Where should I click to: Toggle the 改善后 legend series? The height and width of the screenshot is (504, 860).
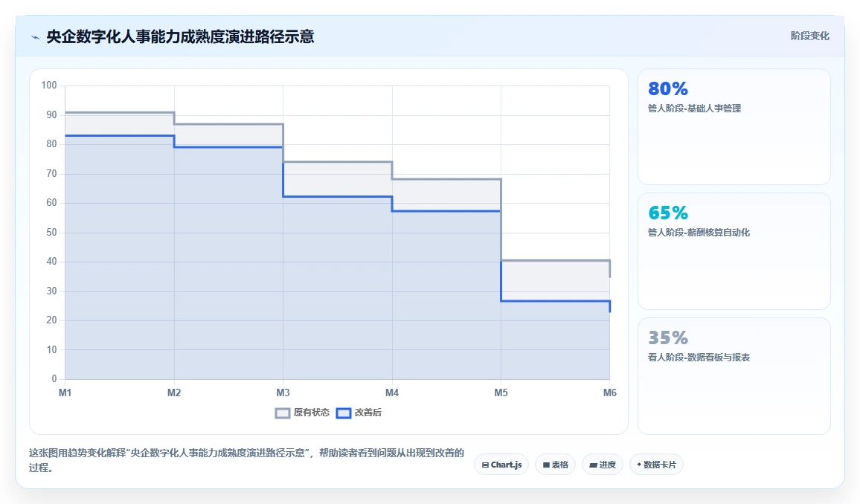point(359,413)
